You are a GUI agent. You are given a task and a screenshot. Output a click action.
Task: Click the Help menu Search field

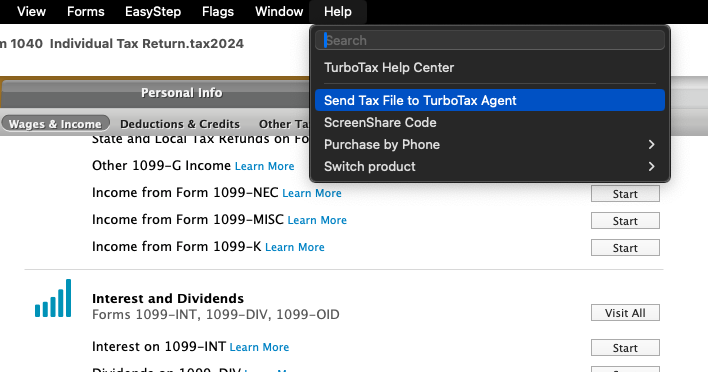point(490,40)
